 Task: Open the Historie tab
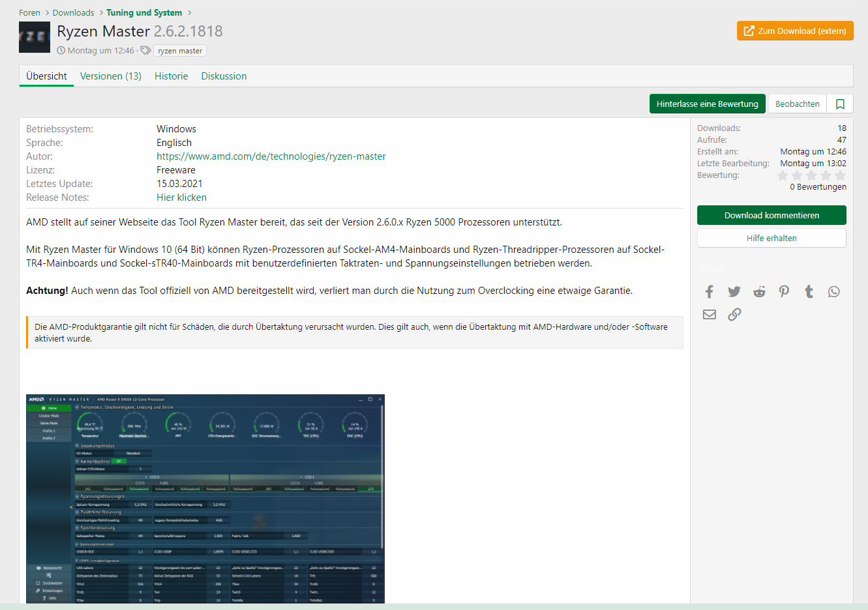(x=171, y=76)
